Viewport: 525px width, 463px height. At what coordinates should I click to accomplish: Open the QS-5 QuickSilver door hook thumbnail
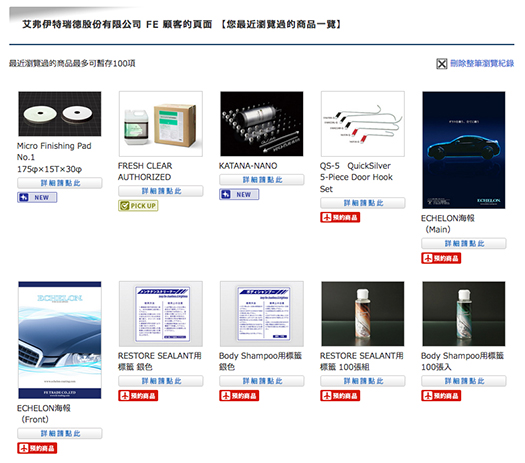(x=363, y=124)
